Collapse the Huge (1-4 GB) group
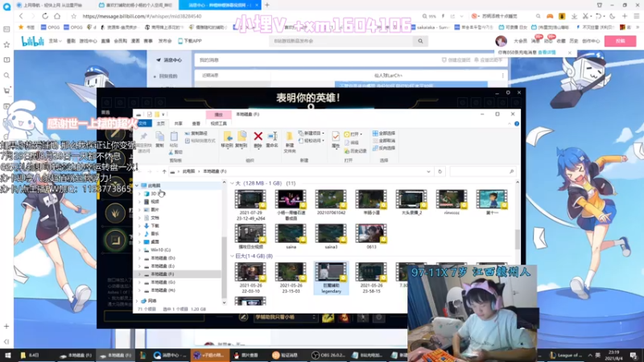This screenshot has width=644, height=362. (x=232, y=256)
